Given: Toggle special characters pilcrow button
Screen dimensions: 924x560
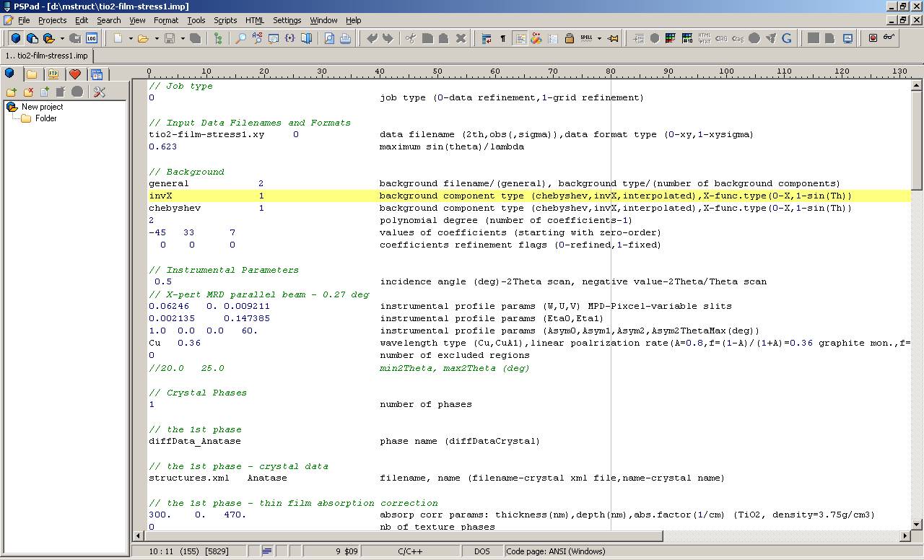Looking at the screenshot, I should coord(503,38).
